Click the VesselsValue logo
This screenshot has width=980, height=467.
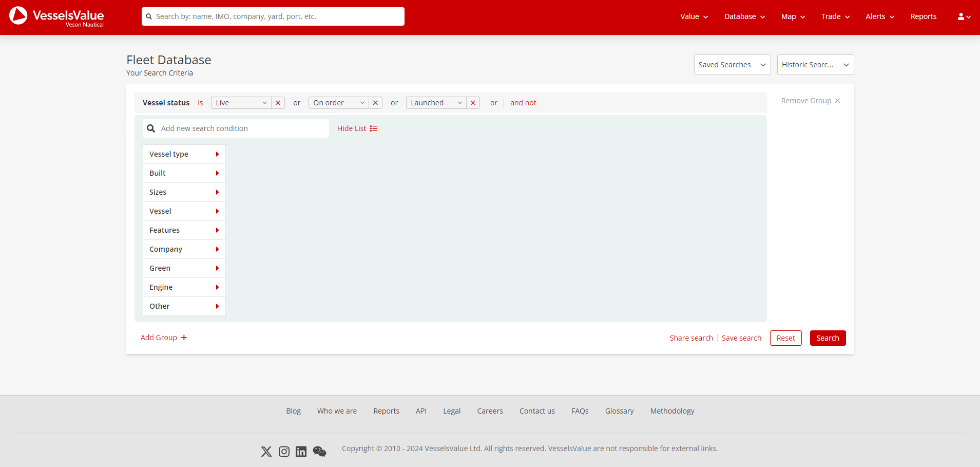(x=56, y=16)
